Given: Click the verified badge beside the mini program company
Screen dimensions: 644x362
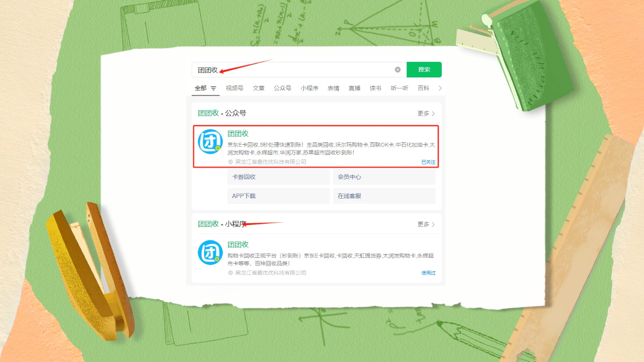Looking at the screenshot, I should pyautogui.click(x=230, y=273).
